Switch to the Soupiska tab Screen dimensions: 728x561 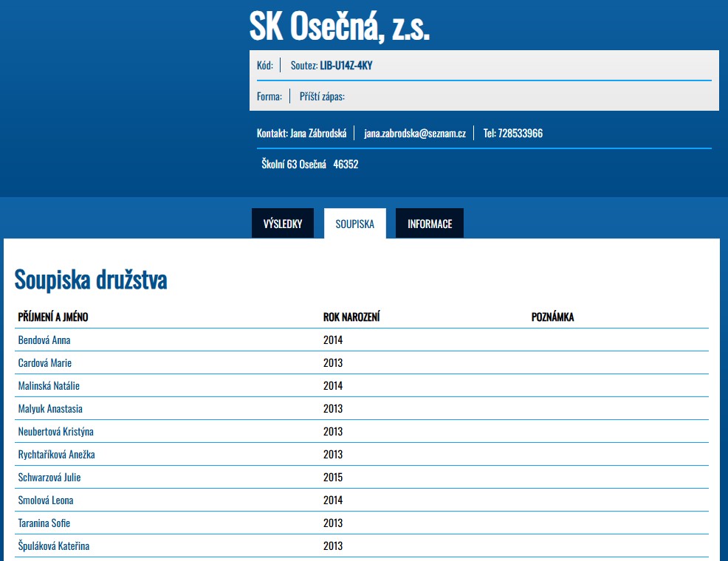pyautogui.click(x=354, y=224)
